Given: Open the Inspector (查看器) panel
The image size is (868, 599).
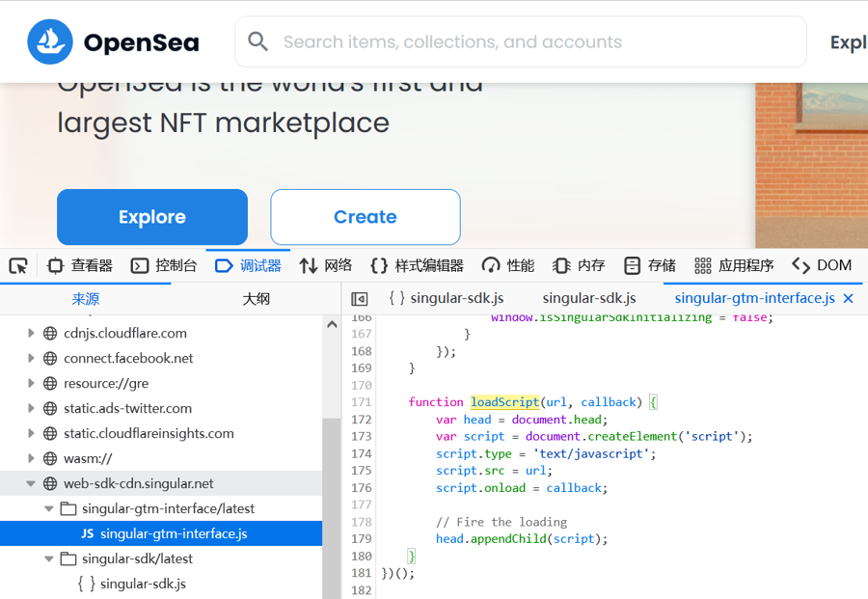Looking at the screenshot, I should [80, 265].
